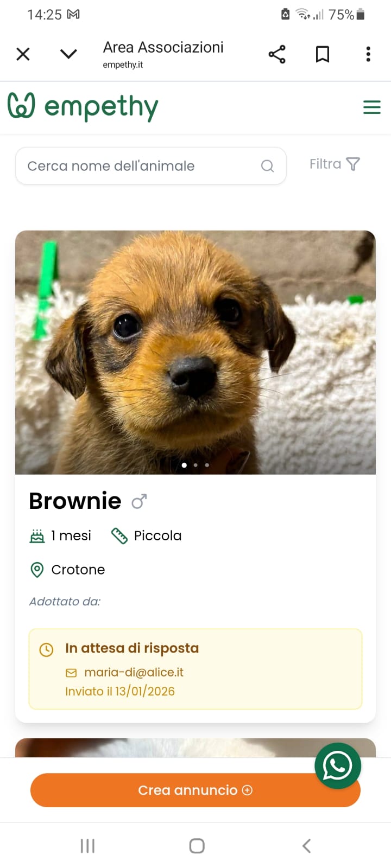Tap the magnifying glass search icon
Screen dimensions: 391x868
pos(267,166)
